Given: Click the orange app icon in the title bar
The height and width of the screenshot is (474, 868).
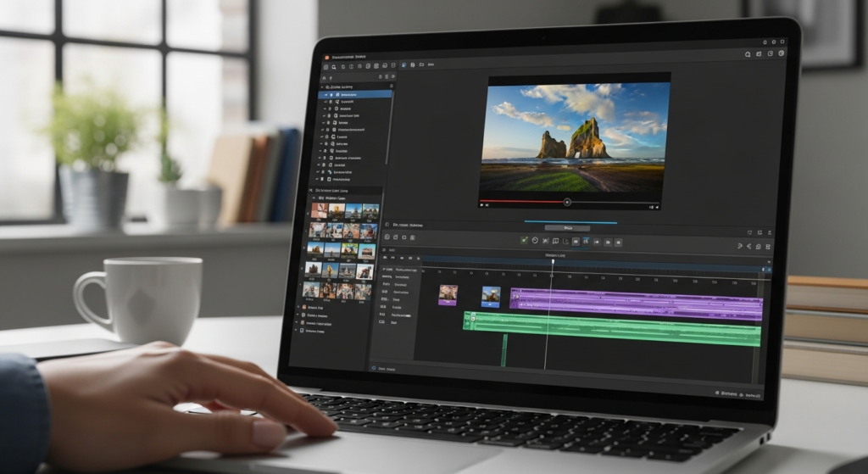Looking at the screenshot, I should tap(325, 56).
